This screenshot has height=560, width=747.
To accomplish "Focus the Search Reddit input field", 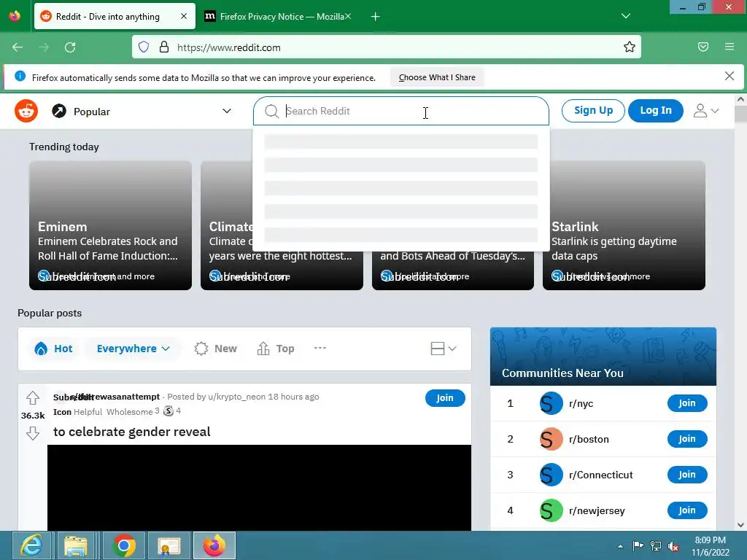I will tap(400, 111).
